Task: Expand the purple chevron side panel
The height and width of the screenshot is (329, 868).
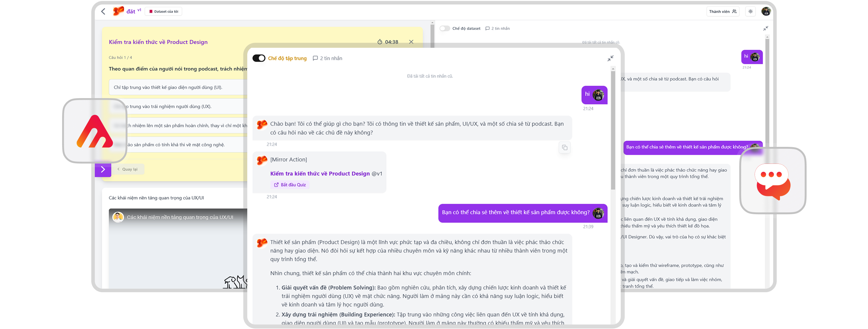Action: point(103,169)
